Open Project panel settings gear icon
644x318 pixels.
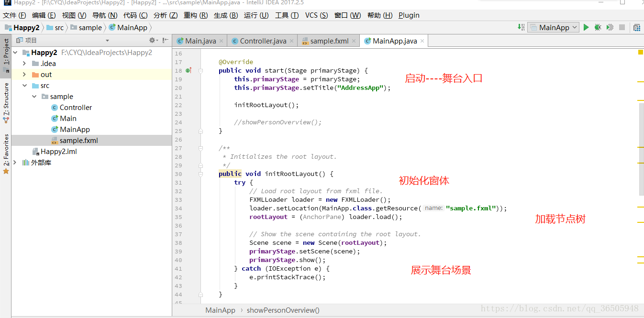pyautogui.click(x=153, y=41)
